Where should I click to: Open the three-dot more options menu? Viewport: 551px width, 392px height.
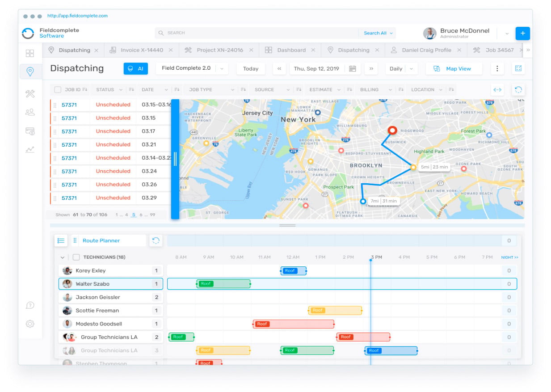(x=497, y=69)
